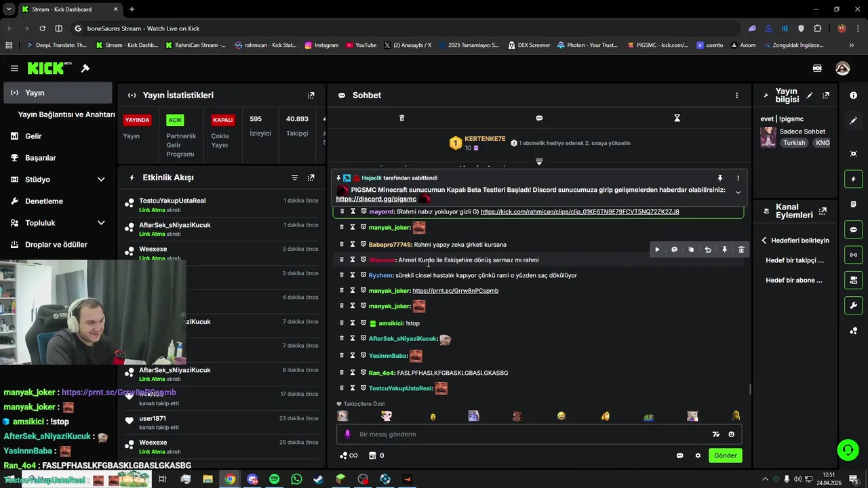Toggle the info widget in right rail
The width and height of the screenshot is (868, 488).
coord(853,96)
